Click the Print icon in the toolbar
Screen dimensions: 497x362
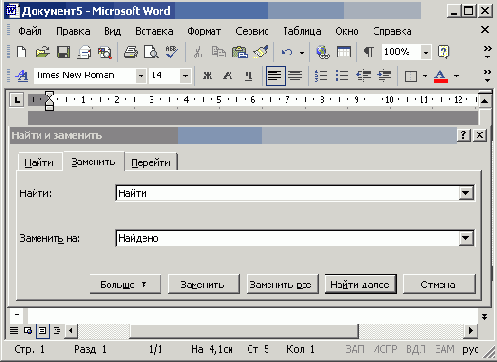[x=131, y=52]
